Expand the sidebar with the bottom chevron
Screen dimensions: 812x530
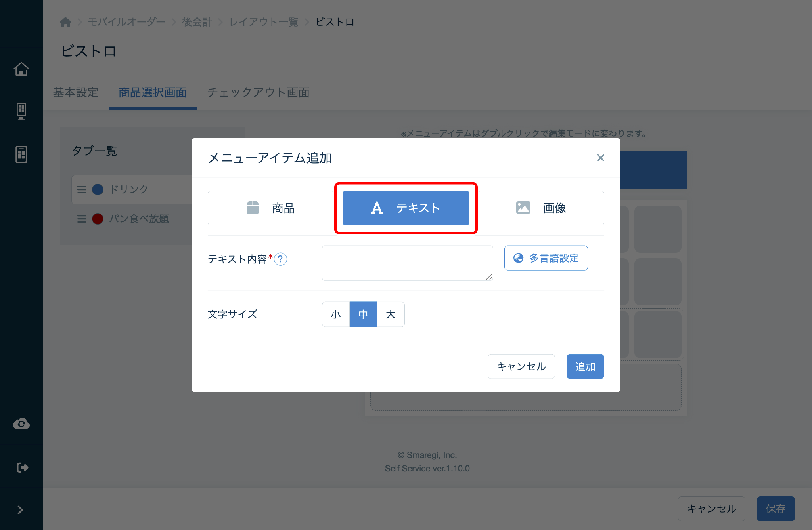20,510
